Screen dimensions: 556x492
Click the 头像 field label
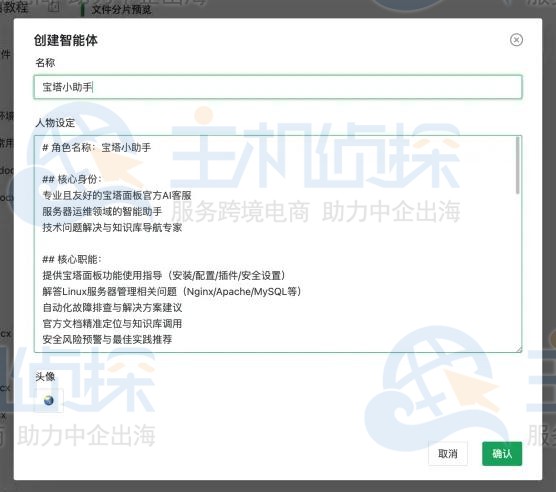coord(45,376)
